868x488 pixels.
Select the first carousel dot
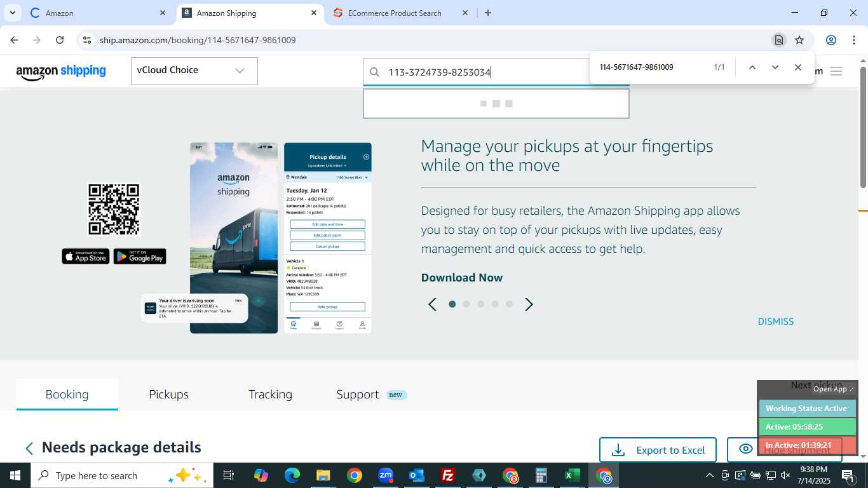tap(452, 304)
